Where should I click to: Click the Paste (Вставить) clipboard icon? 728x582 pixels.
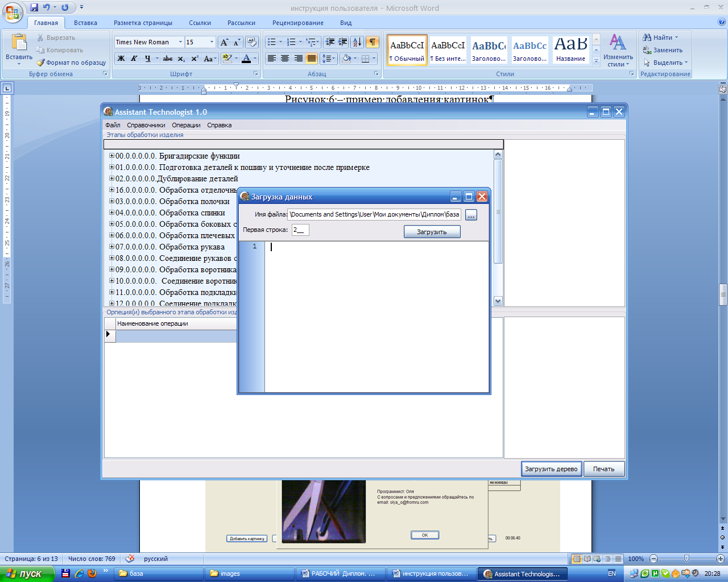(x=19, y=43)
